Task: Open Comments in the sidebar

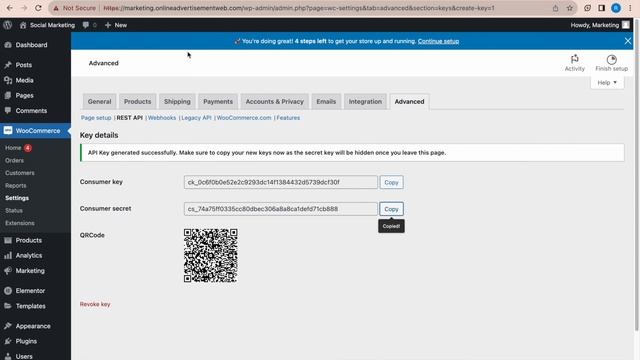Action: (31, 111)
